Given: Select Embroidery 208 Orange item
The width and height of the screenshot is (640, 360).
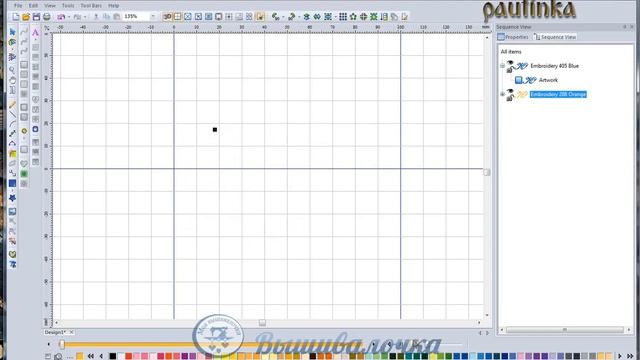Looking at the screenshot, I should tap(558, 94).
